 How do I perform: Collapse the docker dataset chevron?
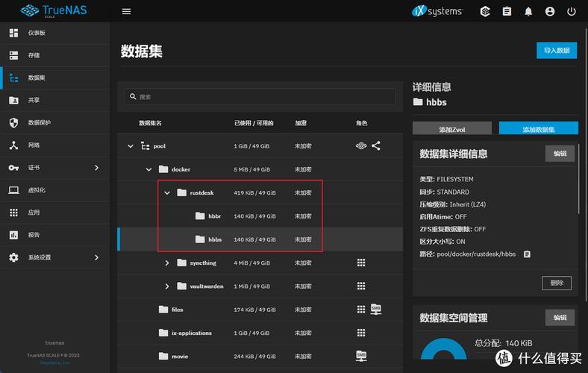[x=148, y=169]
